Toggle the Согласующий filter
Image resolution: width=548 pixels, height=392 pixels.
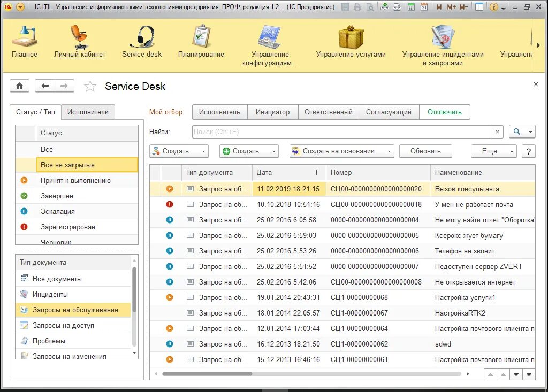click(389, 112)
